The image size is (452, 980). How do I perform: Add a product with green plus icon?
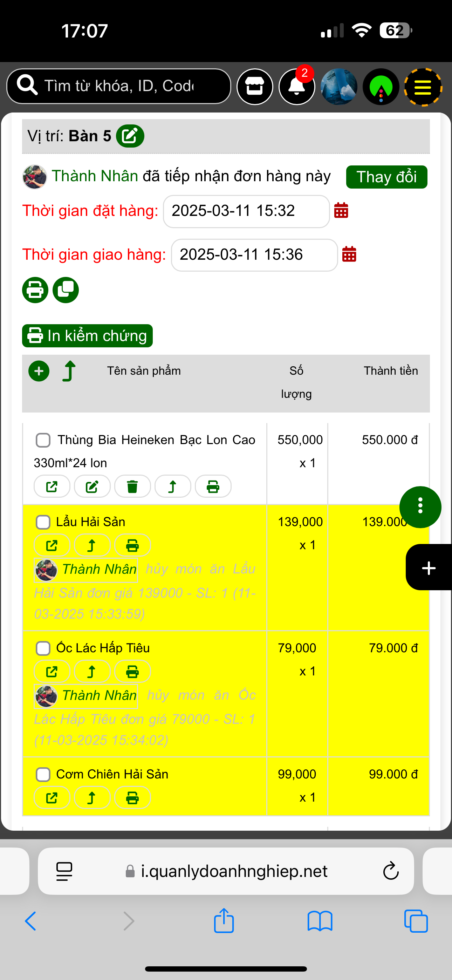(39, 371)
